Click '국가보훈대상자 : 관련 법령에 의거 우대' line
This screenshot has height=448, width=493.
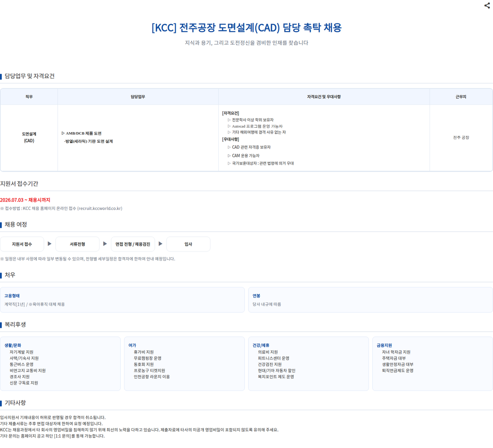click(x=261, y=163)
